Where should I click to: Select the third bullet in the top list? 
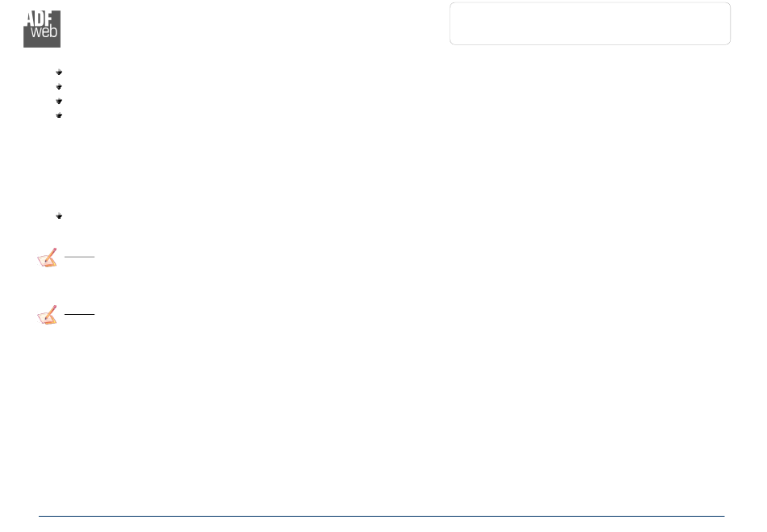(x=59, y=101)
